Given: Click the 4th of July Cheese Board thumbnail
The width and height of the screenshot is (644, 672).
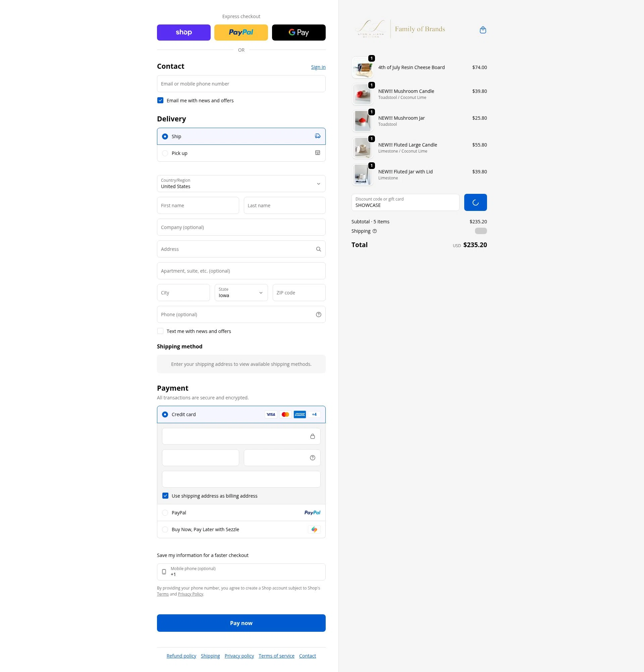Looking at the screenshot, I should [363, 67].
